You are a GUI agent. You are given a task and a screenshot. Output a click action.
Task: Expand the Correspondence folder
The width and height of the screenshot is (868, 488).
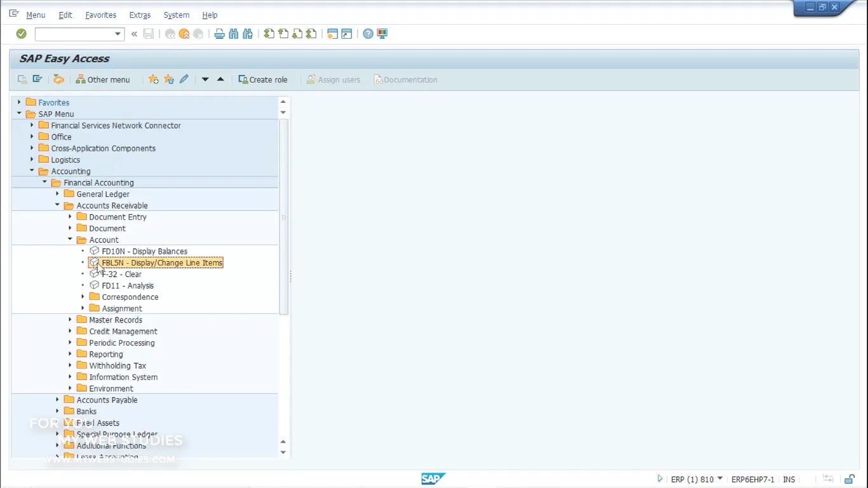83,297
